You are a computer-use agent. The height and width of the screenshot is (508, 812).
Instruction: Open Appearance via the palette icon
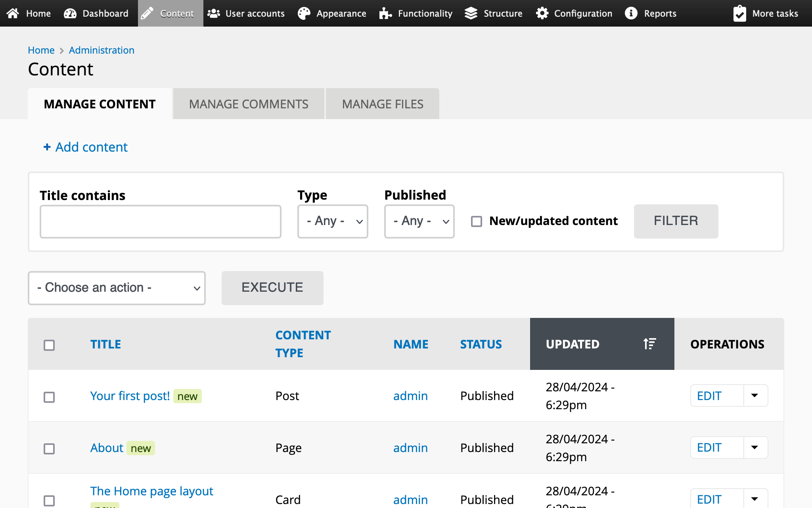(304, 13)
